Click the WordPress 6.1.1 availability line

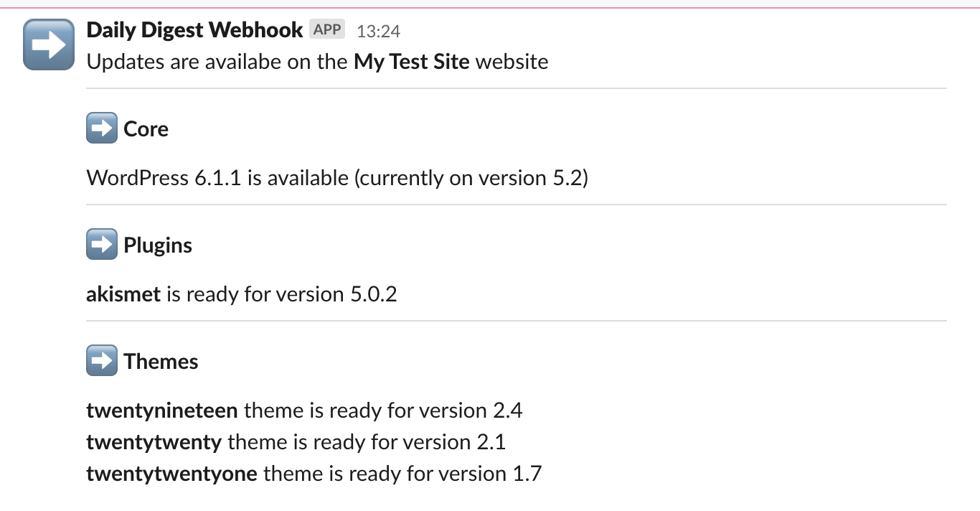tap(337, 178)
